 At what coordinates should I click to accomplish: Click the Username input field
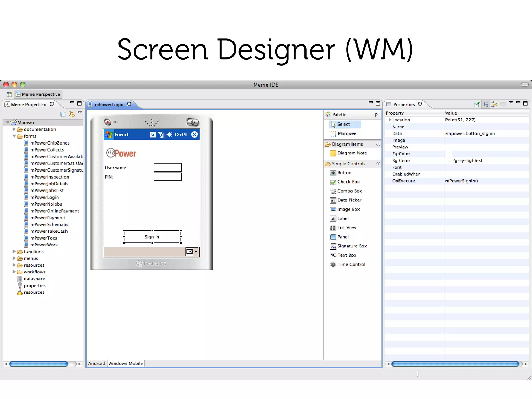coord(168,167)
